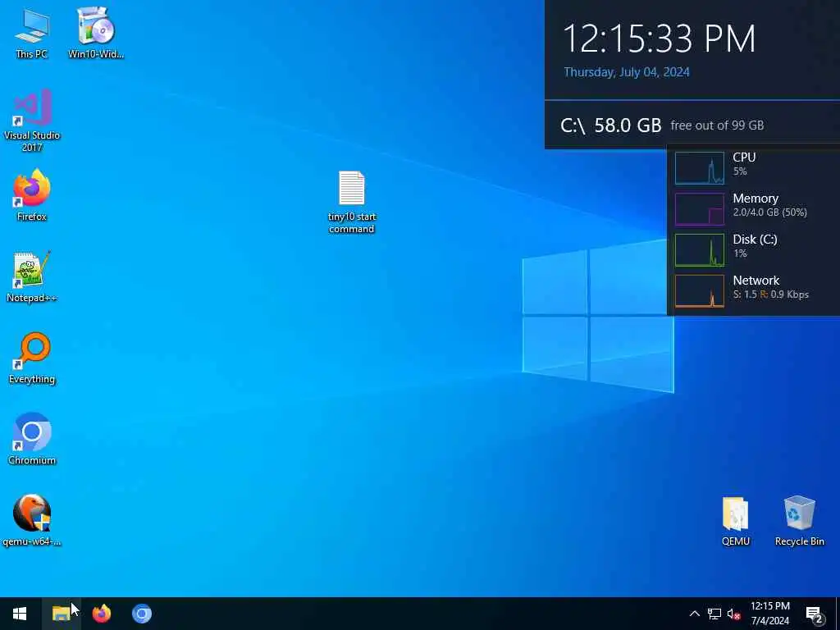Select the Notepad++ desktop shortcut
Viewport: 840px width, 630px height.
coord(32,277)
